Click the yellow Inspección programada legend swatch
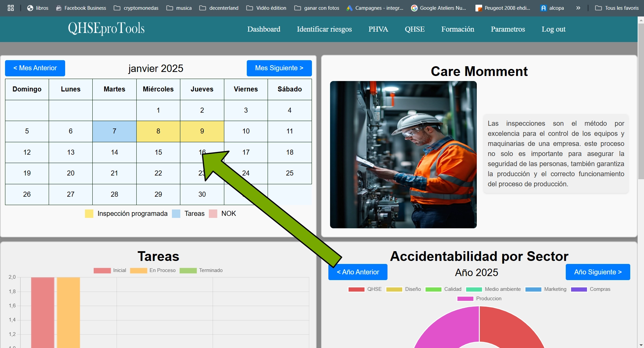Screen dimensions: 644x348 point(89,214)
